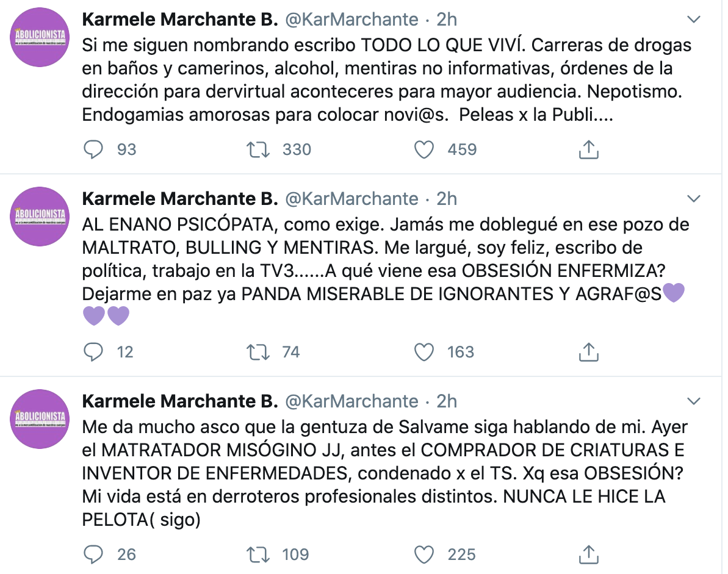Like the tweet with 163 likes
728x574 pixels.
point(424,351)
